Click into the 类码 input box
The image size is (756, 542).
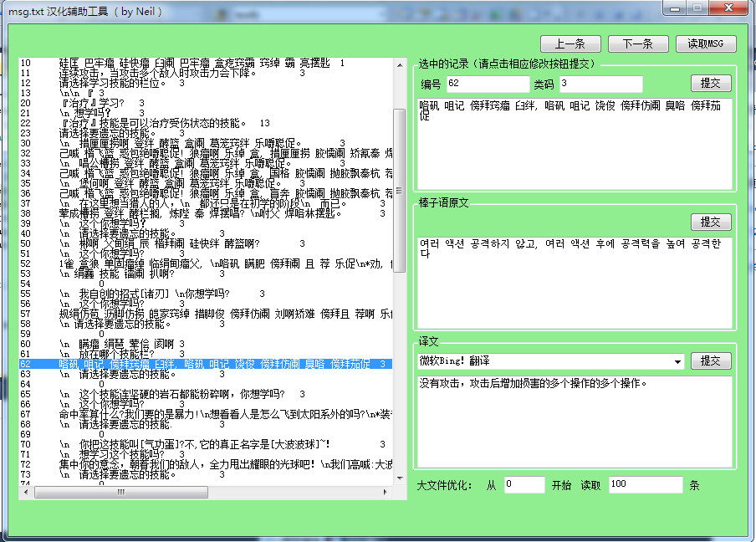tap(600, 84)
